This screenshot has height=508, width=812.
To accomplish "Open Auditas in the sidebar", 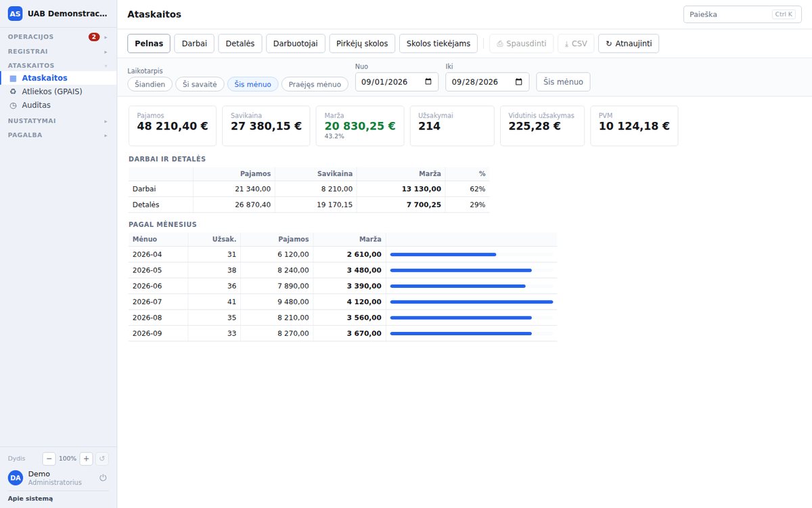I will [58, 105].
